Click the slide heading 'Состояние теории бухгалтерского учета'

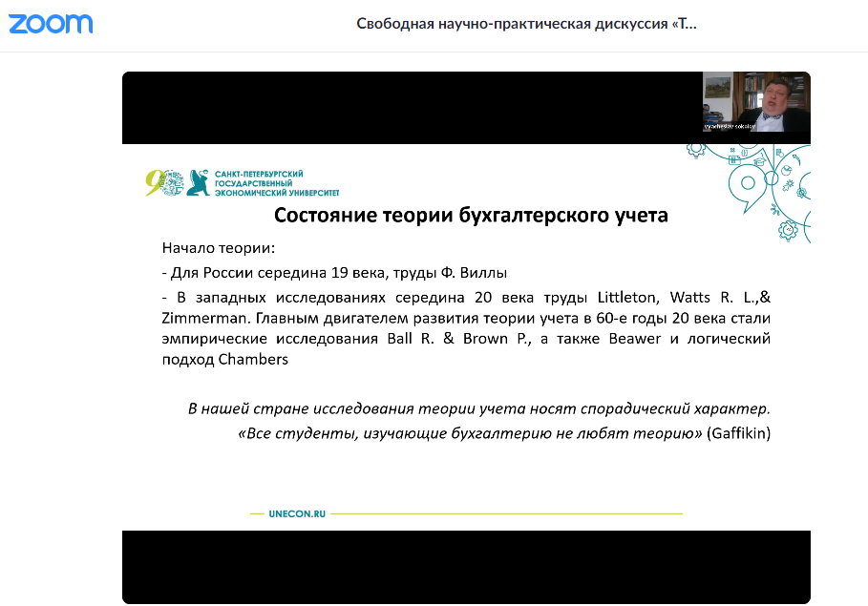point(471,215)
